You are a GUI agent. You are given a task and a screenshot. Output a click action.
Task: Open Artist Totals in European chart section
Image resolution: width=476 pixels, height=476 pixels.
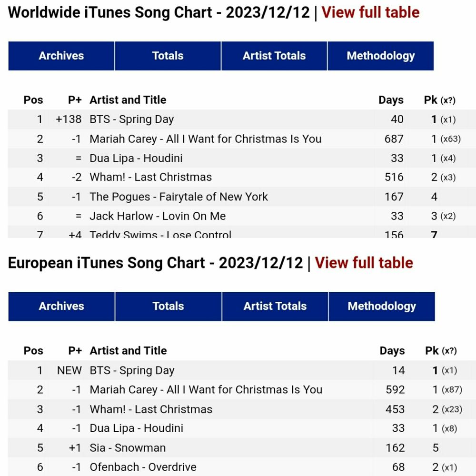point(275,306)
